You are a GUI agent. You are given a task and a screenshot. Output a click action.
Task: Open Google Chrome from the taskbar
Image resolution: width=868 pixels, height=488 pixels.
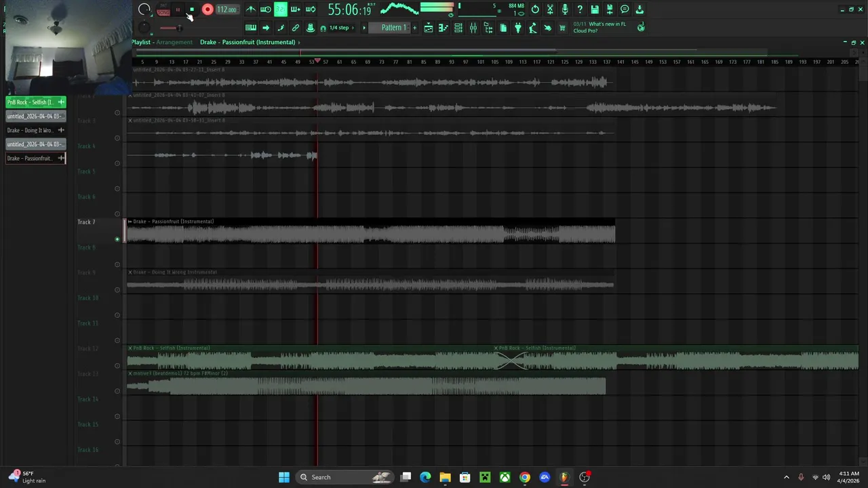[x=525, y=477]
